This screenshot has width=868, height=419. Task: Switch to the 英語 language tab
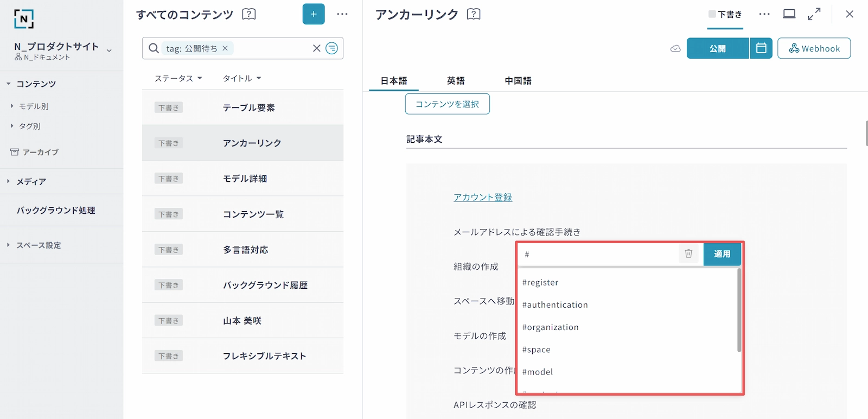(x=456, y=81)
